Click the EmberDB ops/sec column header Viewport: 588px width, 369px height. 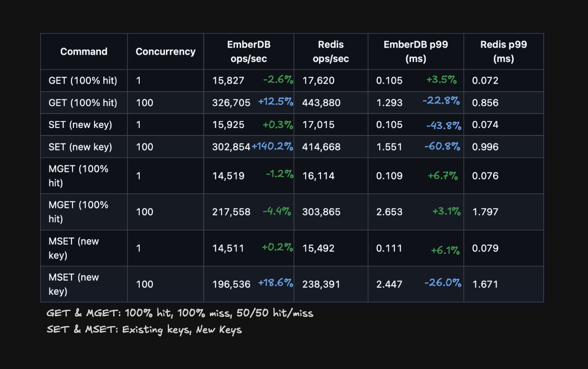coord(249,51)
